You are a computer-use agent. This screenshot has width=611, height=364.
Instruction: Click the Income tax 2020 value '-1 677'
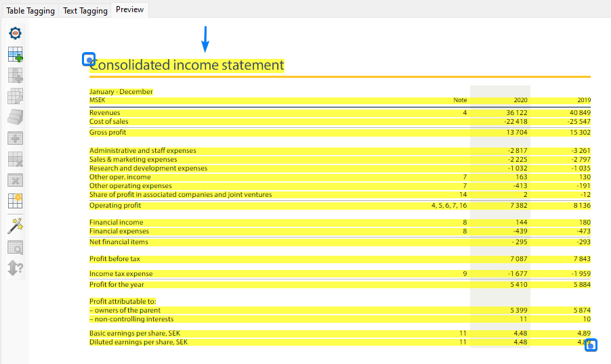(x=518, y=274)
